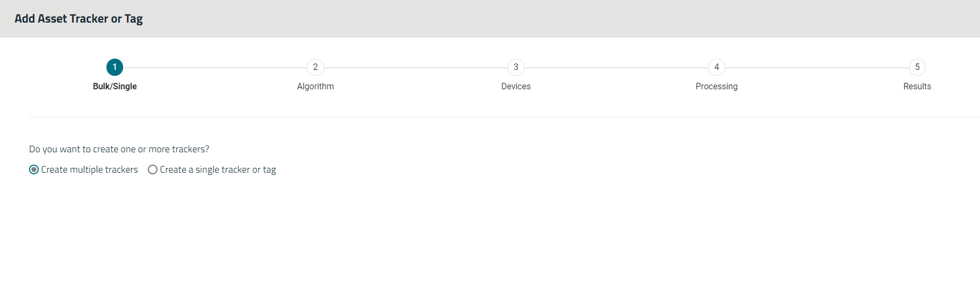Click connector line between steps 4 and 5
The width and height of the screenshot is (980, 290).
pos(817,68)
